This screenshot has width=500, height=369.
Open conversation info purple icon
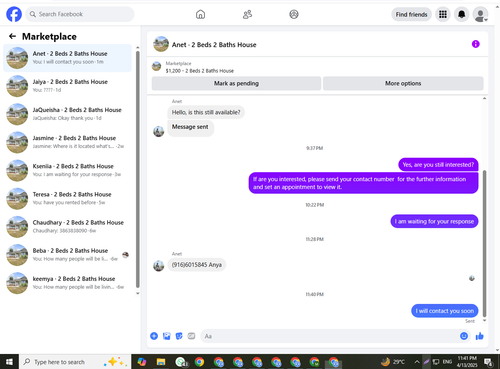point(476,44)
